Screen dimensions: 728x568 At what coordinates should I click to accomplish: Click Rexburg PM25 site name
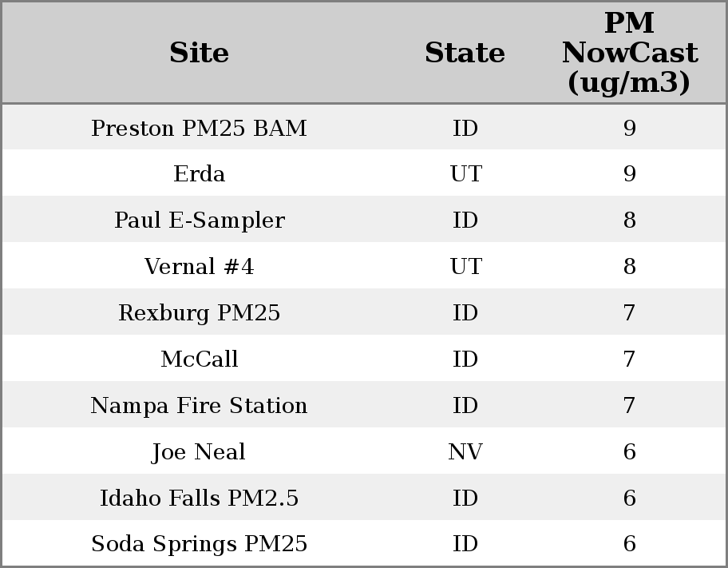[x=199, y=313]
